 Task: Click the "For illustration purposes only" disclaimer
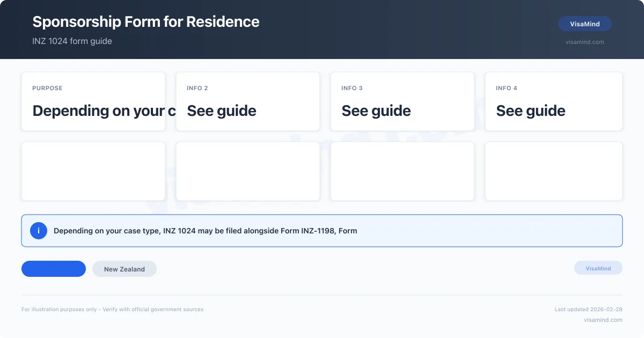point(113,309)
